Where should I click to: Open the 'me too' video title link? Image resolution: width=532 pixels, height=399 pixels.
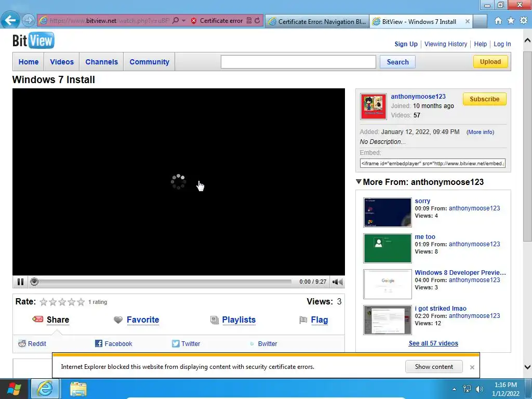click(x=425, y=237)
